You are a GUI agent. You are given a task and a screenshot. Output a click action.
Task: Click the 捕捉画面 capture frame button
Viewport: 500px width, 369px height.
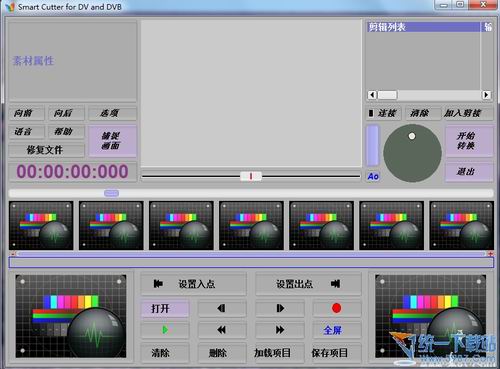112,141
